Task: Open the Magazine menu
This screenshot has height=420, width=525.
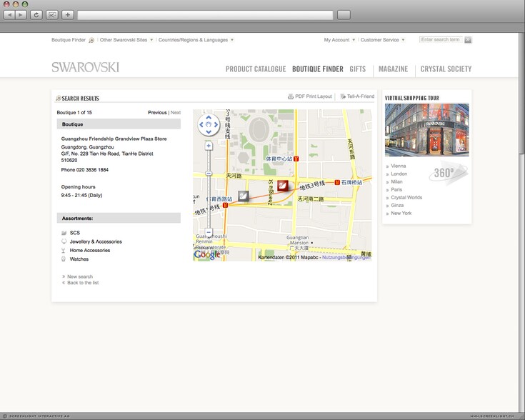Action: pyautogui.click(x=394, y=69)
